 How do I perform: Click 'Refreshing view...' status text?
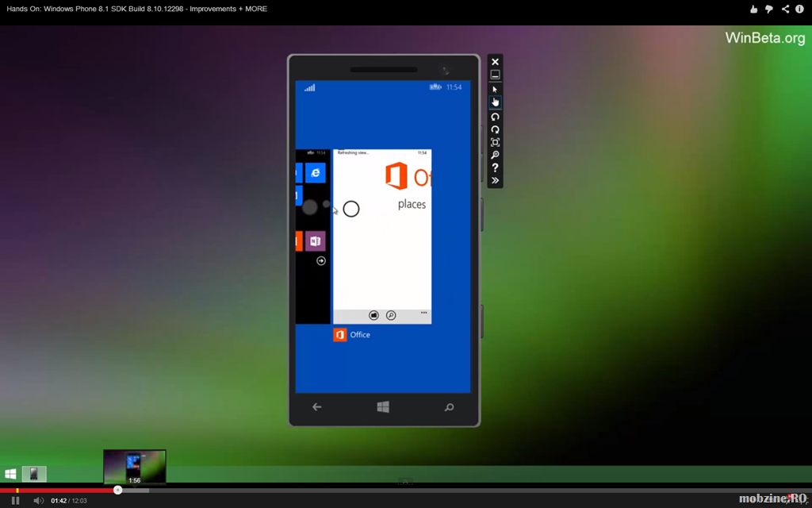tap(353, 153)
